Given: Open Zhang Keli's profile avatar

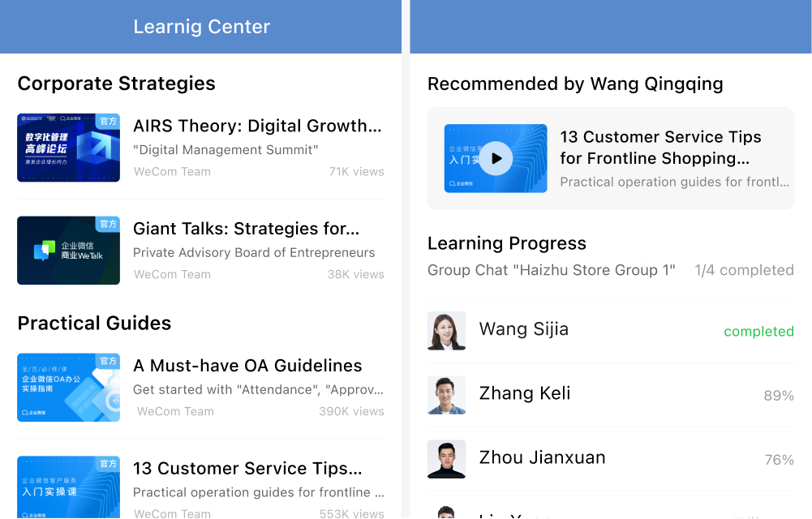Looking at the screenshot, I should point(446,395).
